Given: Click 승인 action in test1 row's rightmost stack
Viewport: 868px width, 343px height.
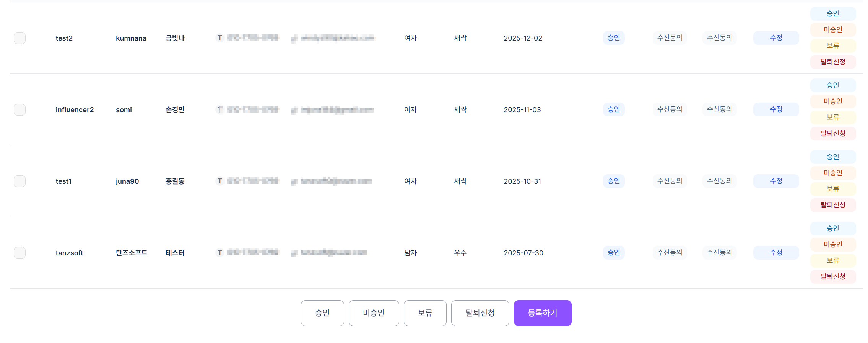Looking at the screenshot, I should 833,157.
